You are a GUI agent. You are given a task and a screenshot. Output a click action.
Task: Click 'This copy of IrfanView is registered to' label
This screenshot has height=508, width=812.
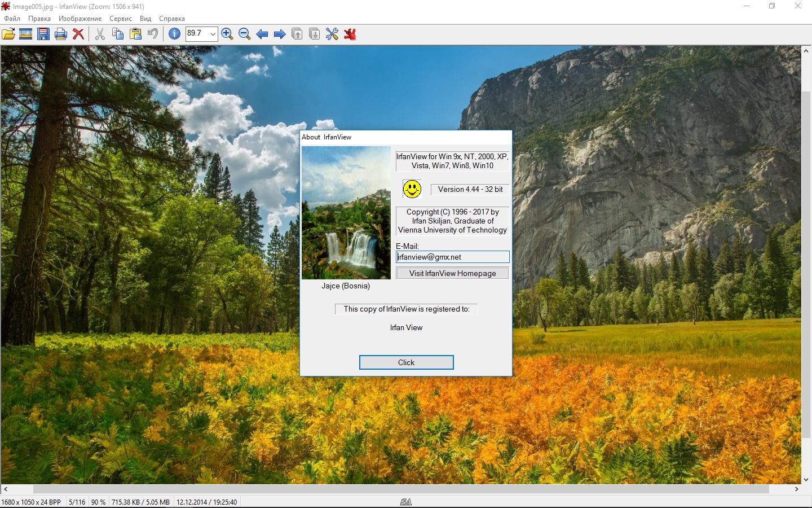tap(407, 309)
